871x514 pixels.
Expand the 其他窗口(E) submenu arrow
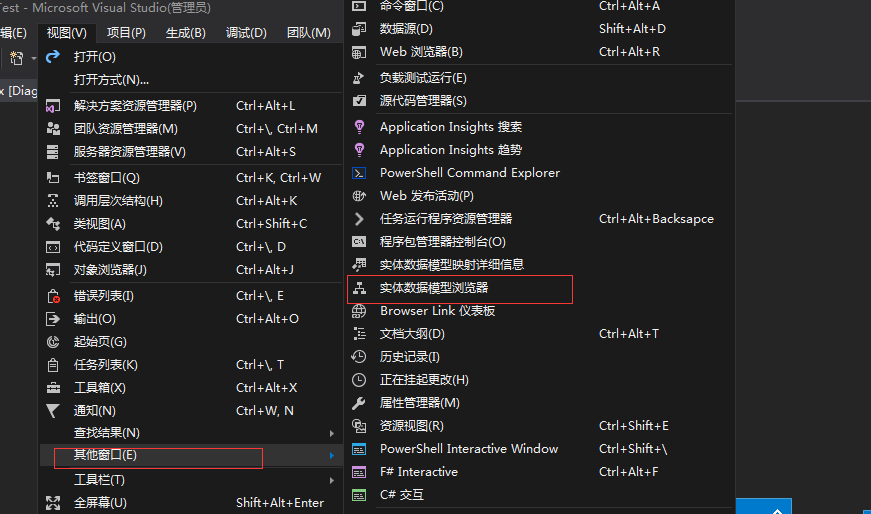(332, 455)
